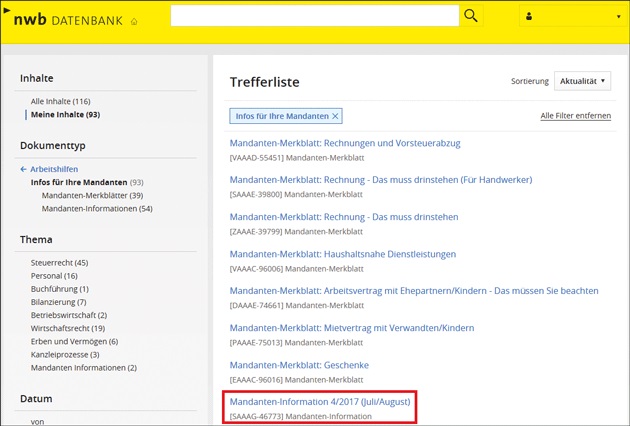Click the user profile icon
The width and height of the screenshot is (630, 426).
[529, 17]
